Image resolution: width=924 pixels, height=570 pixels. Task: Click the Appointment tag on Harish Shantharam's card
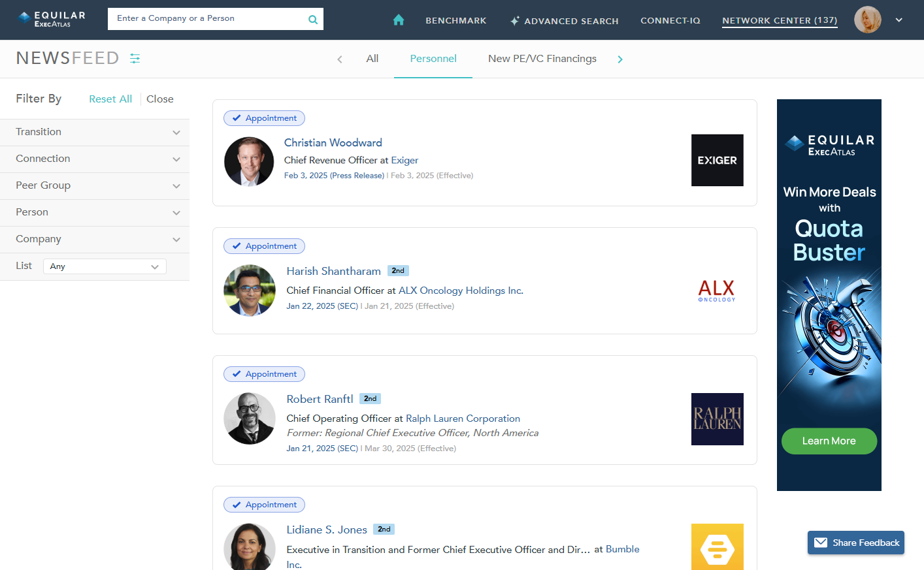[x=264, y=246]
